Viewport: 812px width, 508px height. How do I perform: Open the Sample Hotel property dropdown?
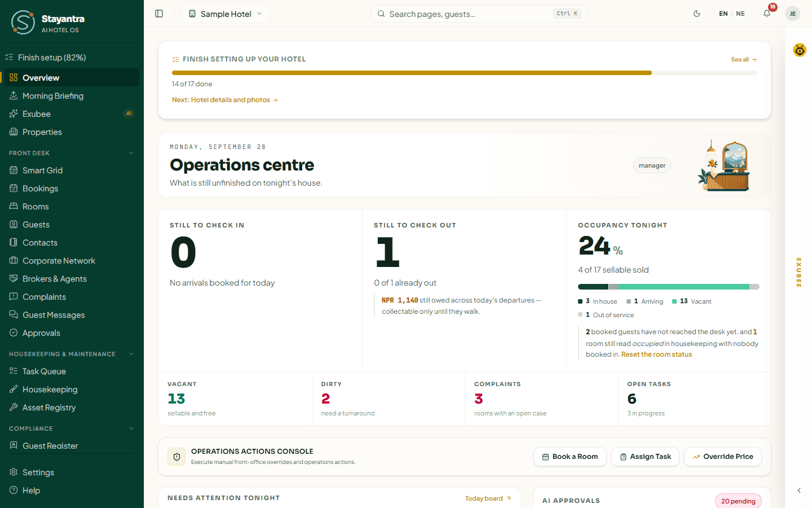pos(226,14)
